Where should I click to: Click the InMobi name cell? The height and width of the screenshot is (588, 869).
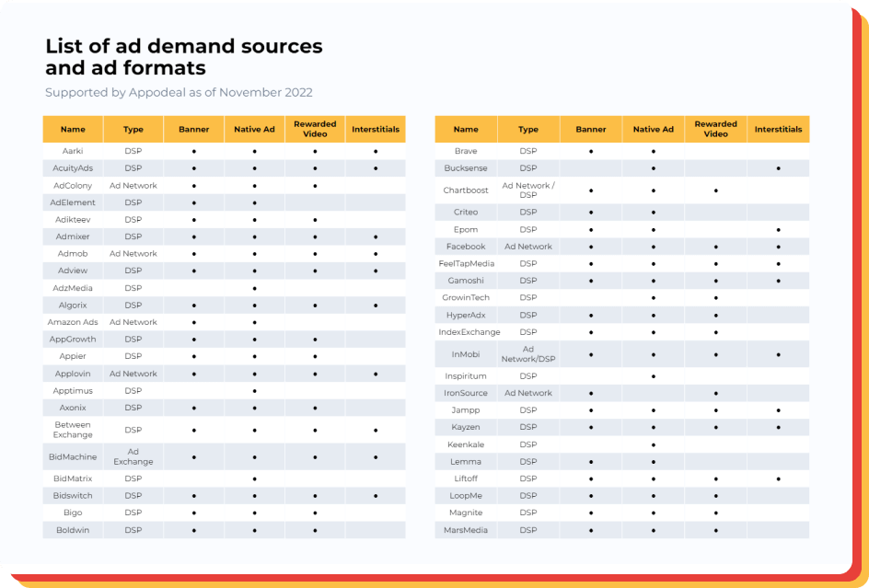click(x=466, y=354)
